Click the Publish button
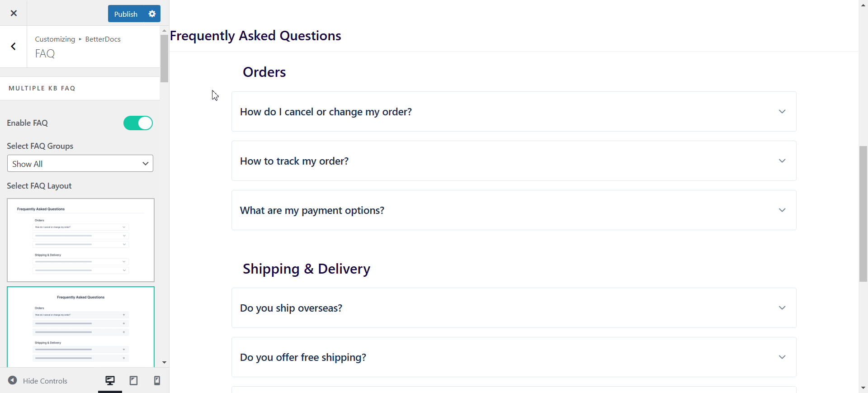 [x=126, y=14]
